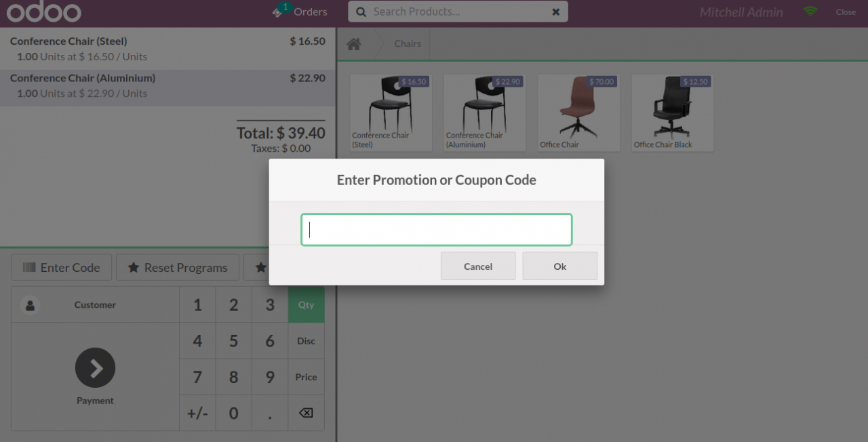The height and width of the screenshot is (442, 868).
Task: Select the Office Chair product tile
Action: [x=578, y=113]
